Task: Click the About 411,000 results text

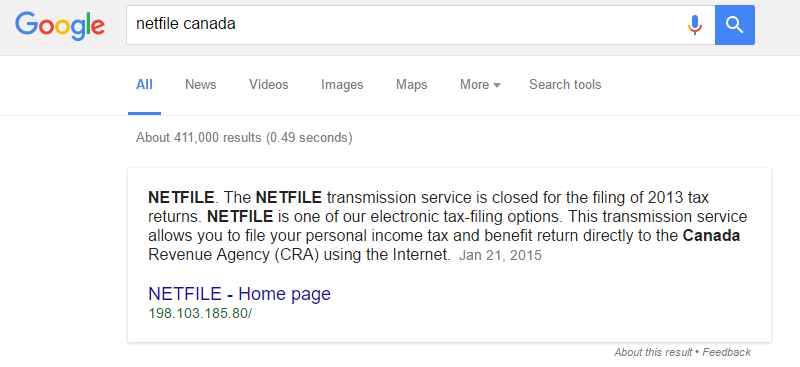Action: coord(244,138)
